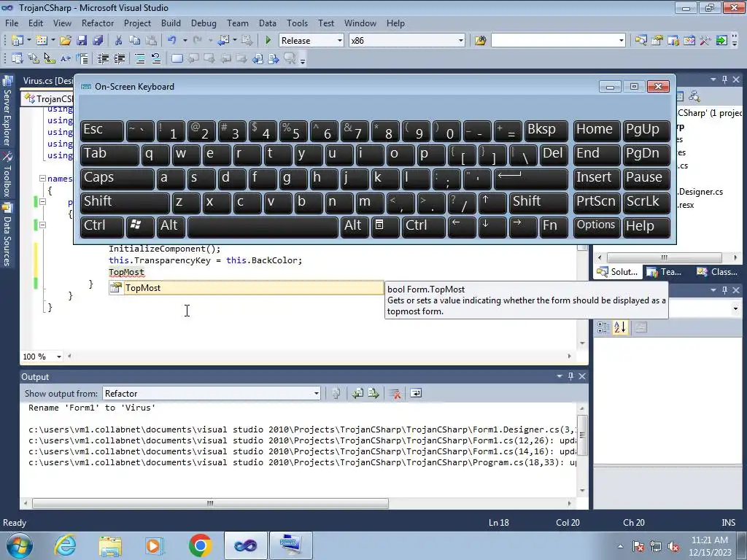Open the Undo history dropdown arrow
Viewport: 747px width, 560px height.
tap(185, 41)
